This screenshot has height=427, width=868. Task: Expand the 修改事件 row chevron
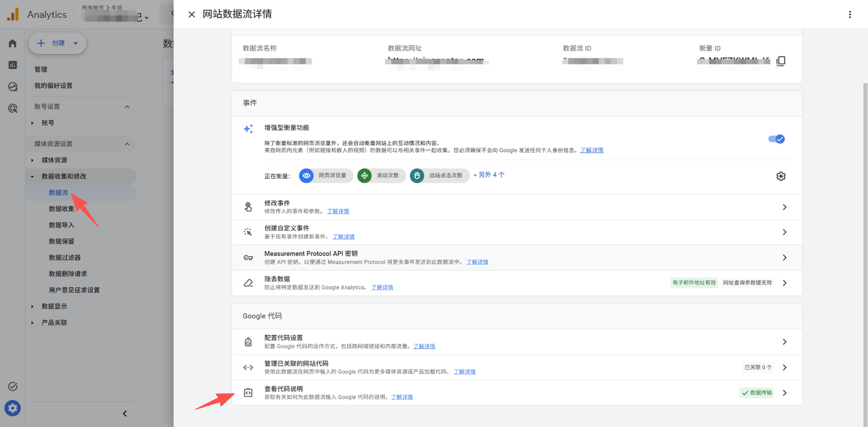(x=784, y=207)
